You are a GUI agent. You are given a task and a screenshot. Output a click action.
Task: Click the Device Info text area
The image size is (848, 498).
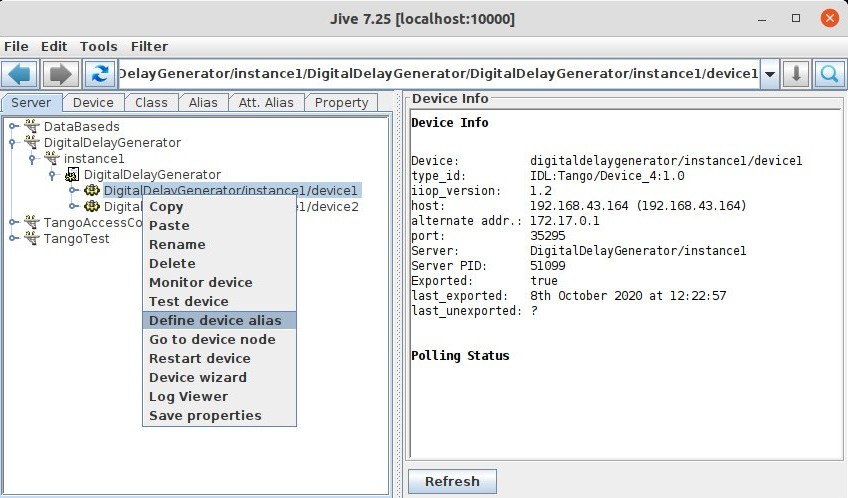(626, 284)
